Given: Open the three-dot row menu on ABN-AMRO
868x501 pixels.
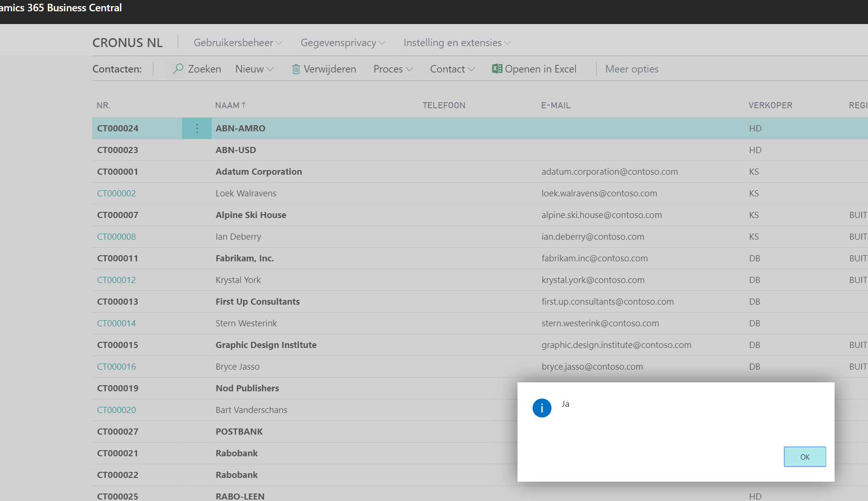Looking at the screenshot, I should 197,128.
